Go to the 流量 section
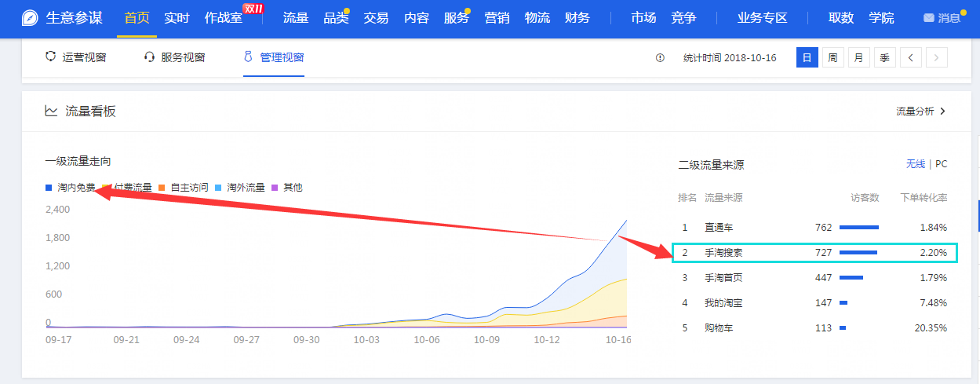The width and height of the screenshot is (980, 384). point(296,18)
